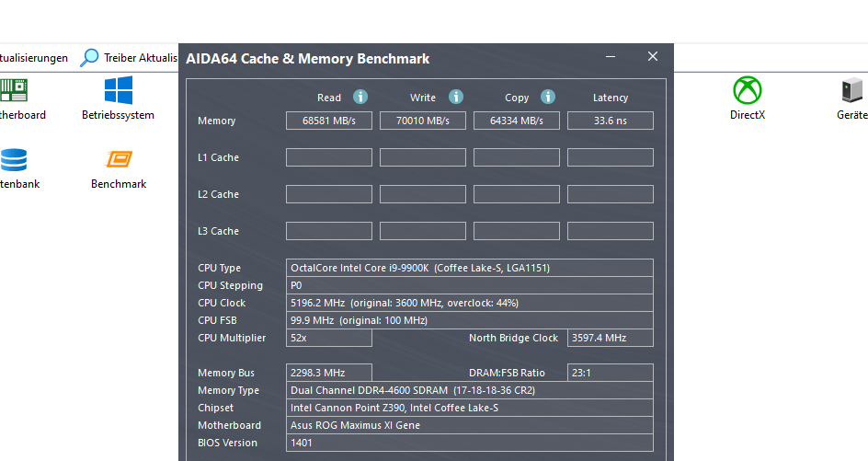Click the Read column header
The image size is (868, 461).
[329, 98]
